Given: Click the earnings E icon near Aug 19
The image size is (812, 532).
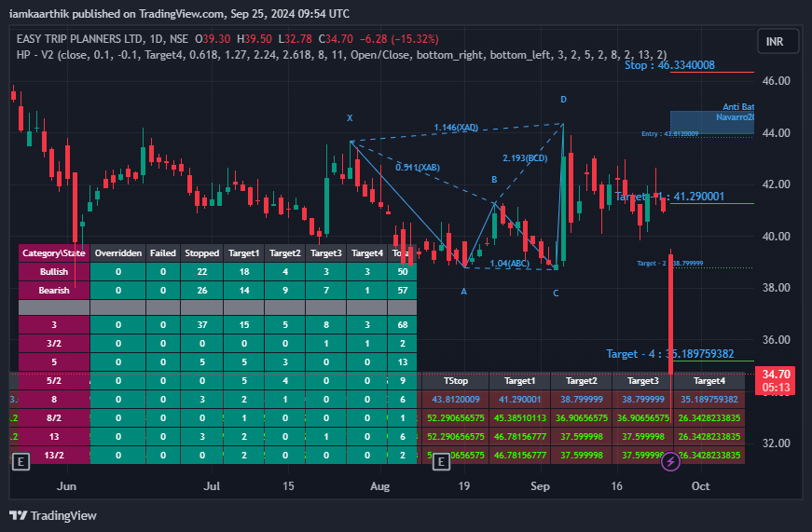Looking at the screenshot, I should click(441, 461).
